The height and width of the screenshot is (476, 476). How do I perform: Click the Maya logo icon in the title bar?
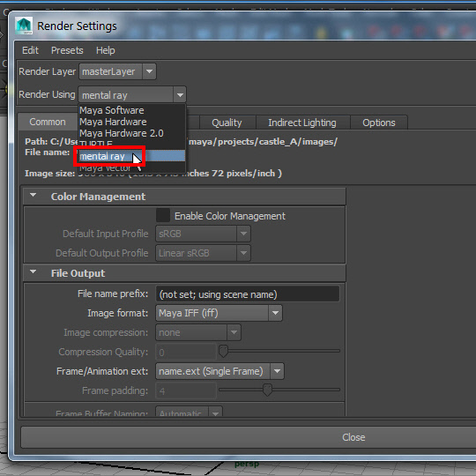coord(24,26)
